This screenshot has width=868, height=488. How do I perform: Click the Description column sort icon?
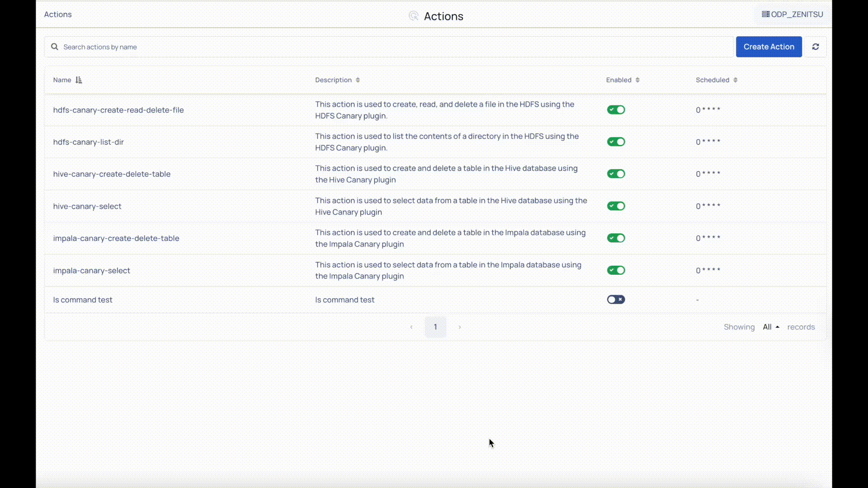tap(358, 80)
